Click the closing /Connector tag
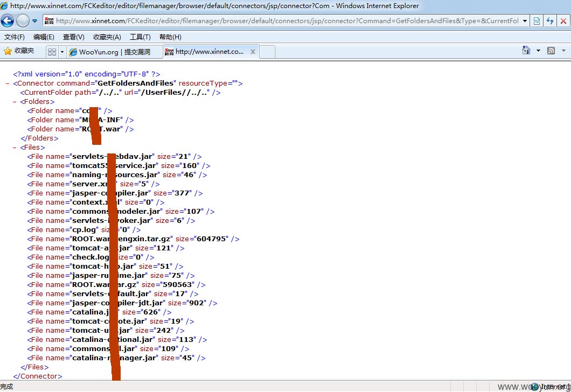This screenshot has width=571, height=392. (38, 376)
